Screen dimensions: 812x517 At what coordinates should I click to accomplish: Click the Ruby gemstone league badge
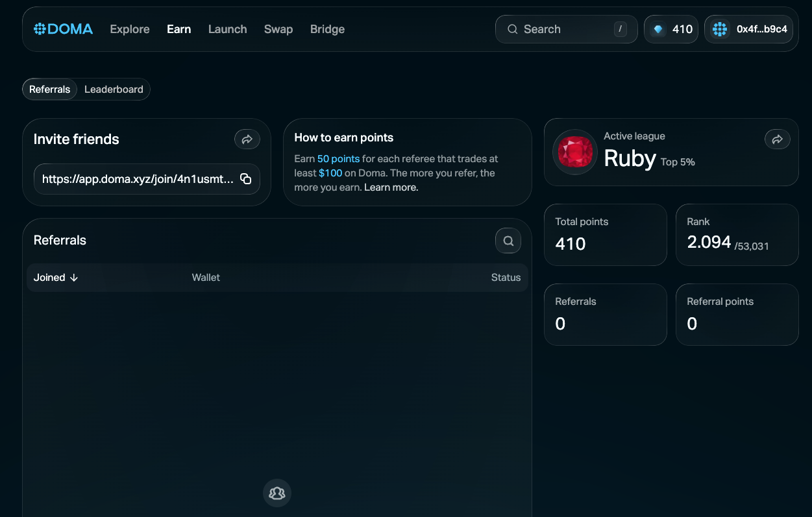tap(574, 152)
